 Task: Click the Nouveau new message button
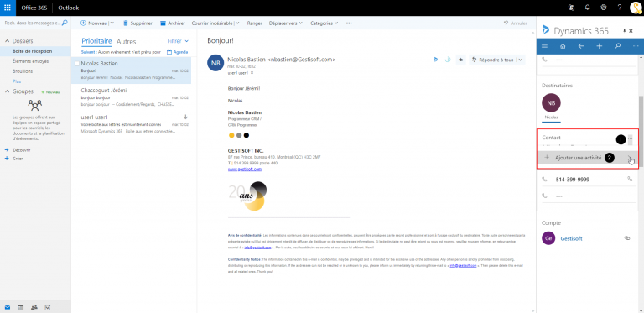(94, 23)
